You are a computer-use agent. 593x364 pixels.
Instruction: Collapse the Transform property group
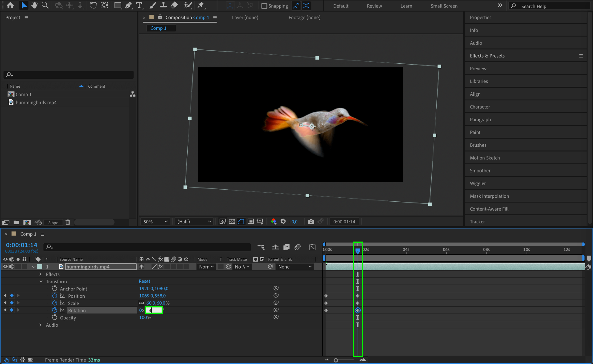[41, 282]
